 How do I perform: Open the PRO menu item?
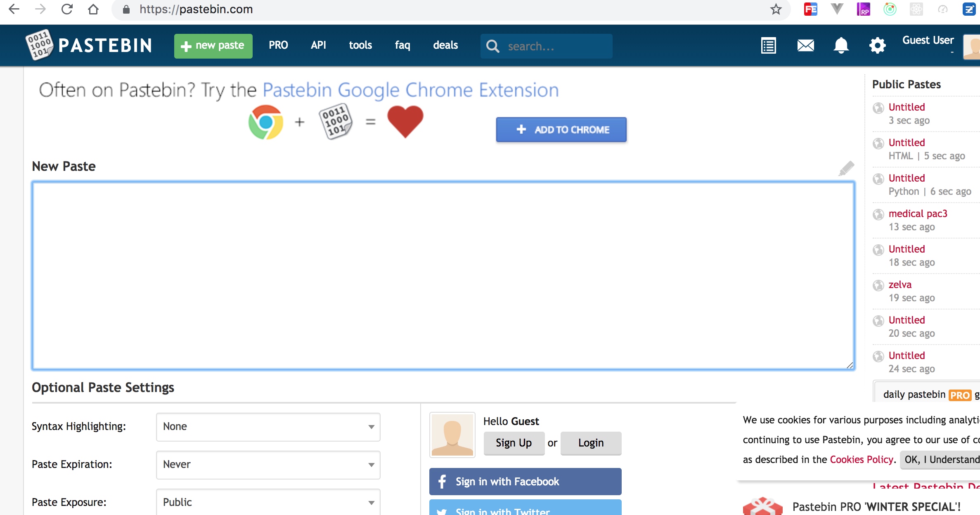coord(278,45)
